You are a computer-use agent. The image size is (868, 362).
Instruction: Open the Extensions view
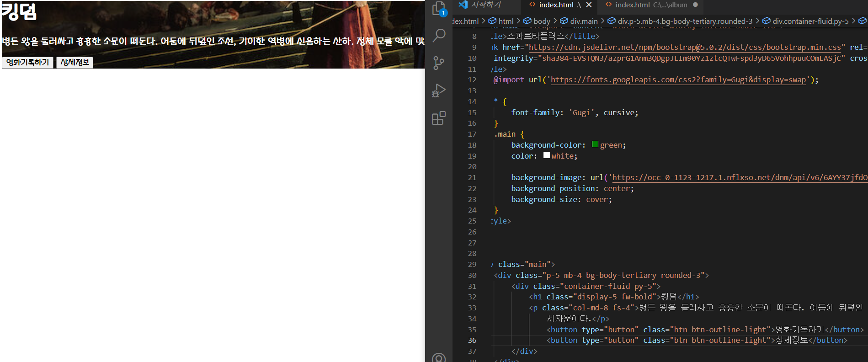pyautogui.click(x=439, y=118)
